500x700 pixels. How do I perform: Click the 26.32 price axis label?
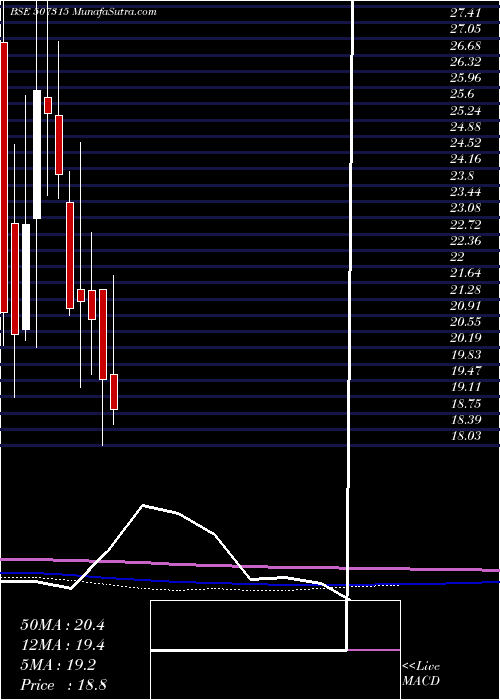click(466, 62)
